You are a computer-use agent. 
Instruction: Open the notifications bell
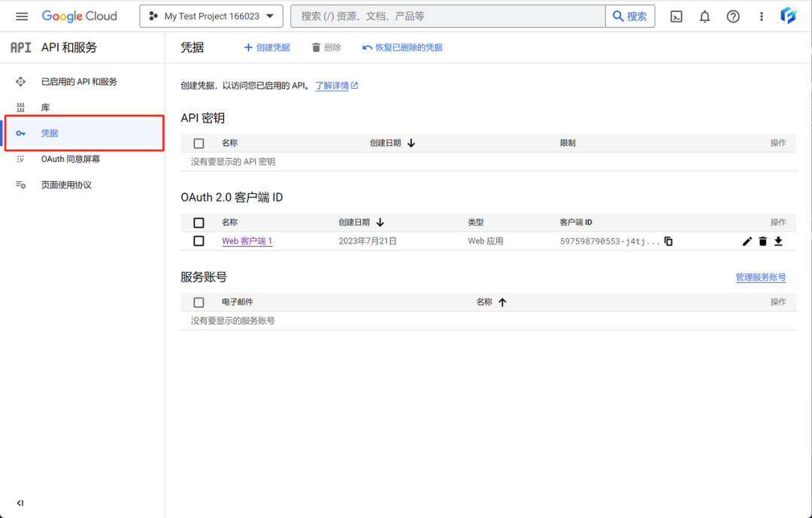coord(704,17)
